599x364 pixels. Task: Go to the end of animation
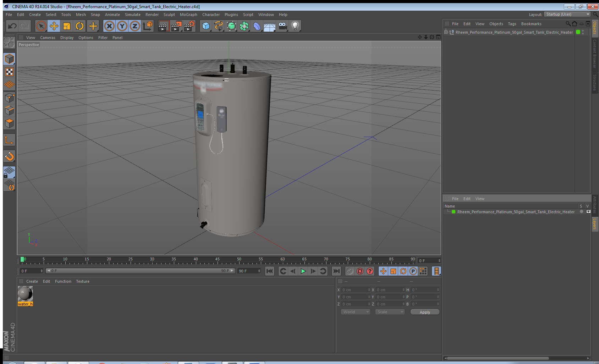pyautogui.click(x=336, y=271)
